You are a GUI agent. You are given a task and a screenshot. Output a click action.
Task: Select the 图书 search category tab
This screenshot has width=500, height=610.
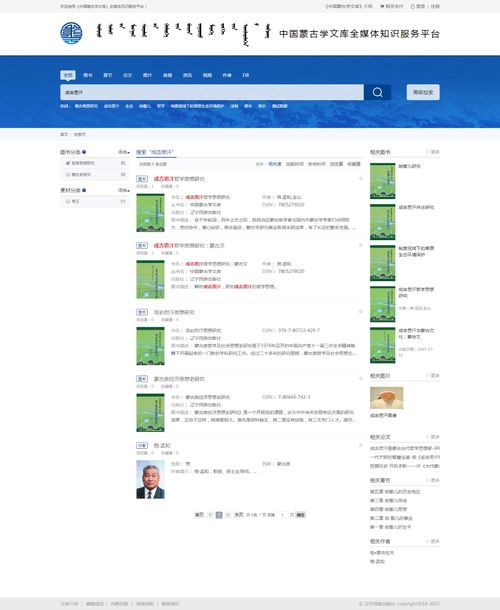(88, 75)
